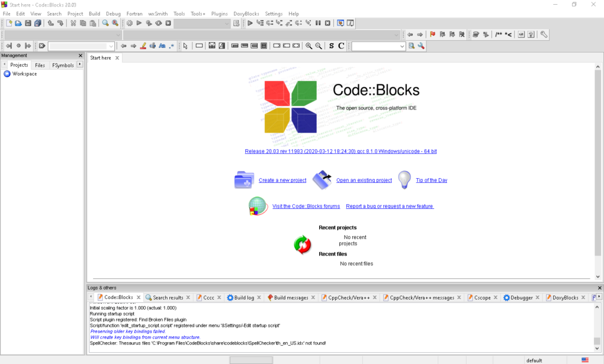Click the highlight marker pen icon
This screenshot has width=604, height=364.
143,46
